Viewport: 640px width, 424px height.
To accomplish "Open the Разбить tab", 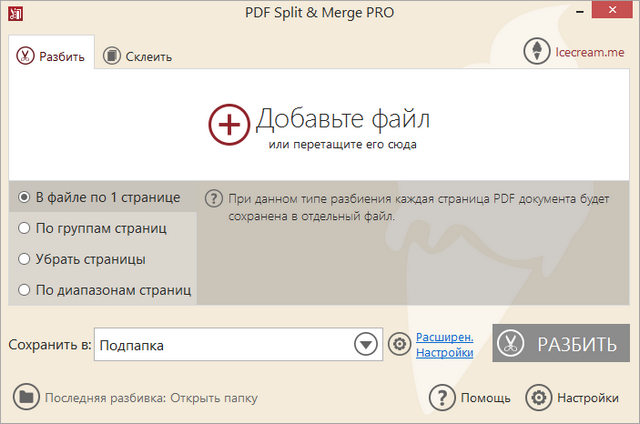I will 51,56.
